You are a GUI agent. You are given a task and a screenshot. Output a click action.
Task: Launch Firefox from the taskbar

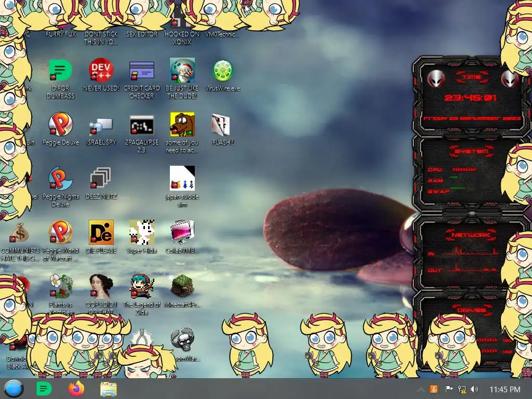click(76, 389)
